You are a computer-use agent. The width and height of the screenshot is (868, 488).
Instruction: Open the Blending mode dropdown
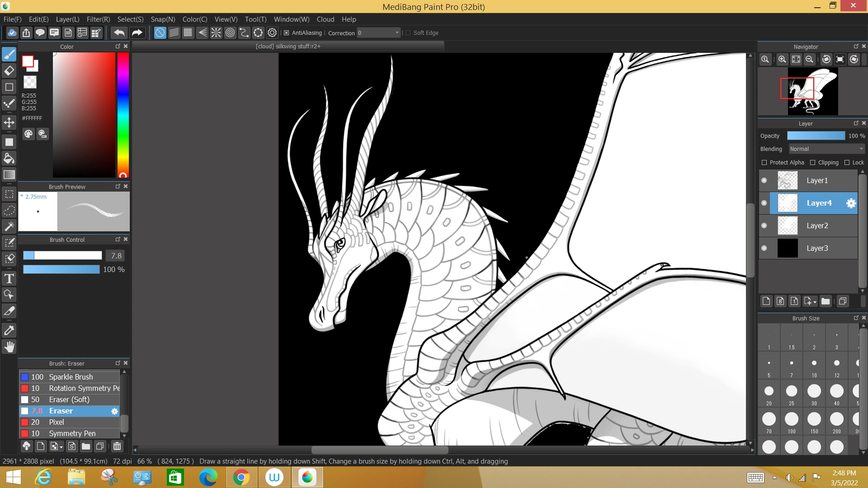(826, 149)
